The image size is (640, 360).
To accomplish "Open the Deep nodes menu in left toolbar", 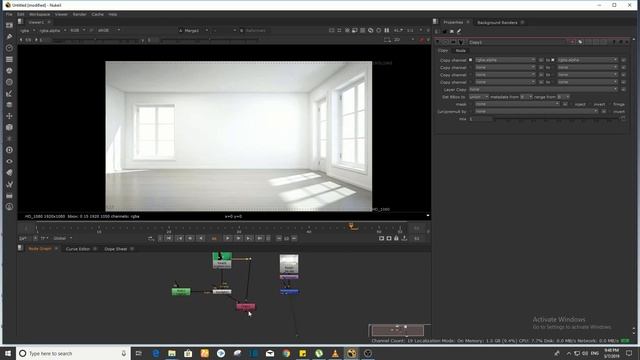I will point(9,150).
